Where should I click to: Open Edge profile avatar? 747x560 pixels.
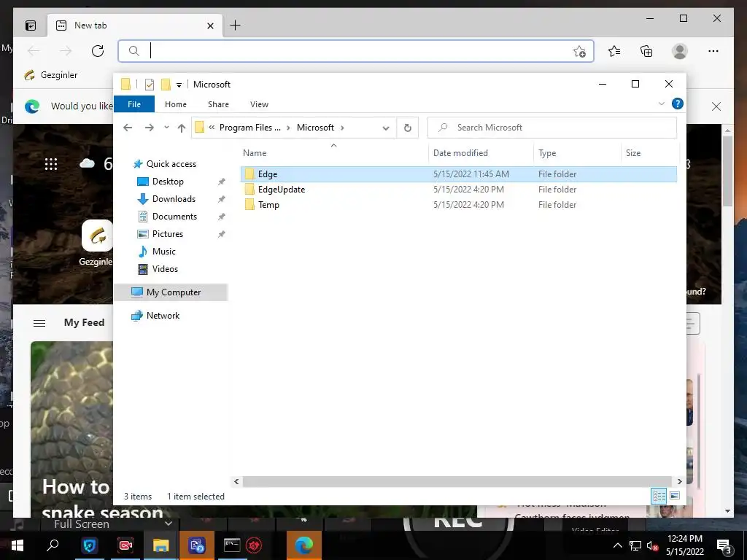coord(680,51)
